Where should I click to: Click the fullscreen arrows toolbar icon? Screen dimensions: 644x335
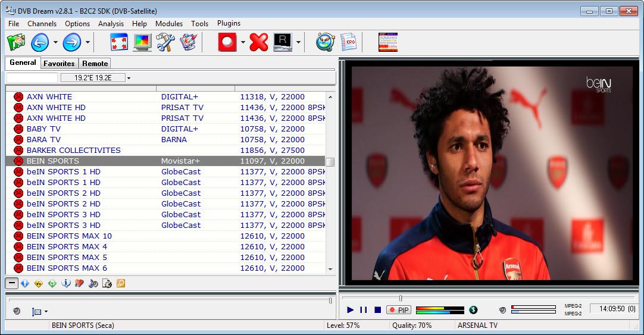click(120, 42)
